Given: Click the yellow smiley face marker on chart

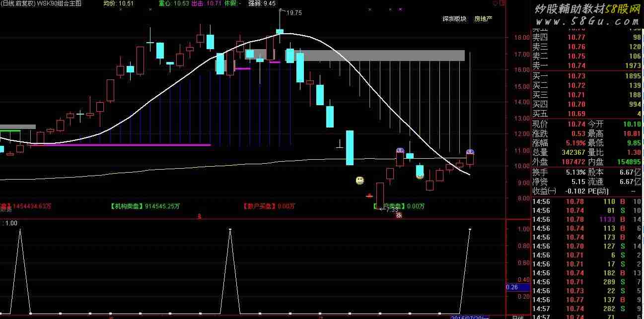Looking at the screenshot, I should [x=360, y=181].
